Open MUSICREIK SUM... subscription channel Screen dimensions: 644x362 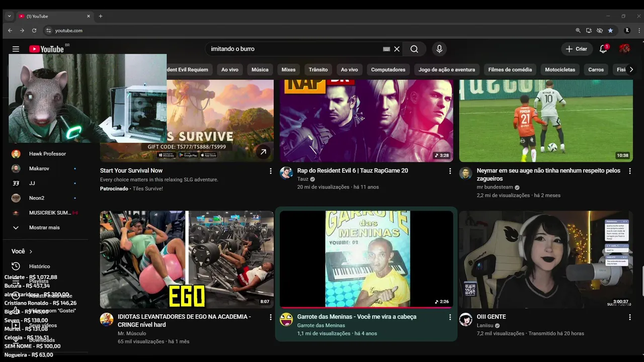coord(45,213)
